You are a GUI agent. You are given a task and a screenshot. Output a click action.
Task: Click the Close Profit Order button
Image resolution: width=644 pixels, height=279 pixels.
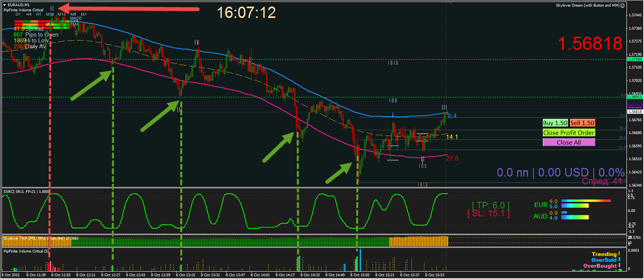[x=569, y=132]
